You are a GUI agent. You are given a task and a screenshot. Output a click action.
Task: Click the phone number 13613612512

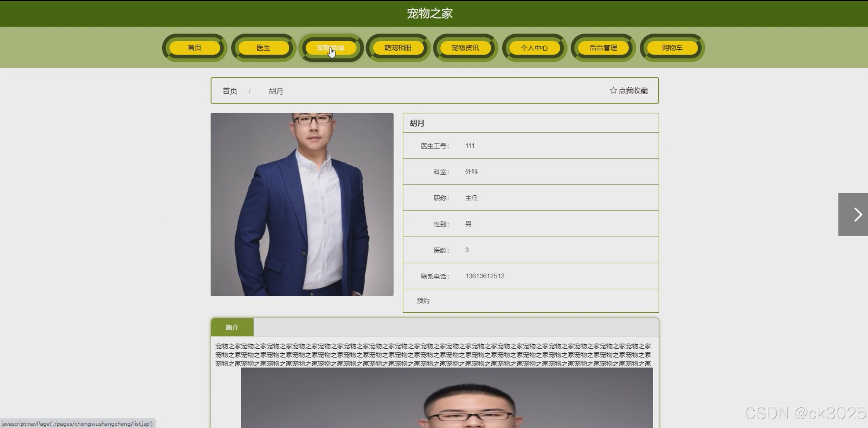point(485,276)
